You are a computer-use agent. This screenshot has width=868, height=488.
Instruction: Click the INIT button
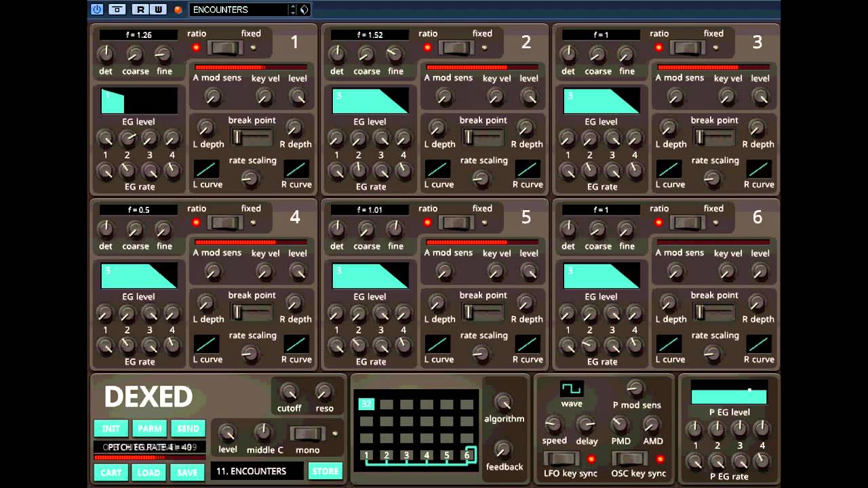(x=111, y=428)
